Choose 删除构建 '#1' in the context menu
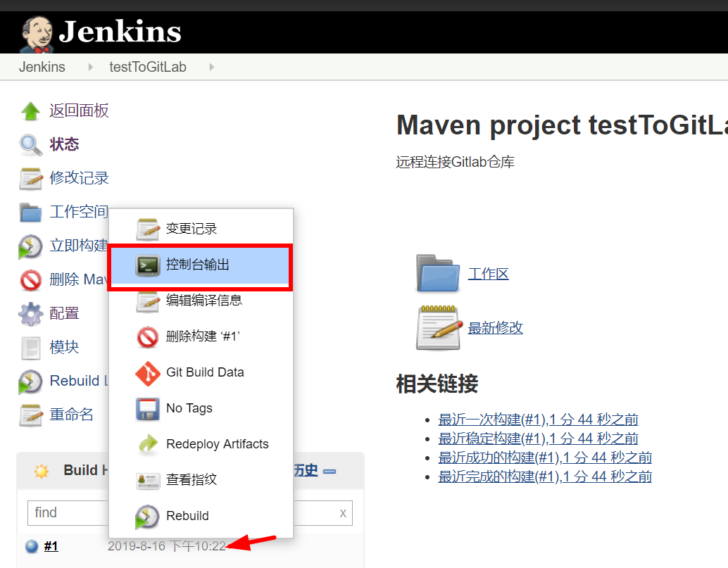This screenshot has width=728, height=568. coord(201,337)
